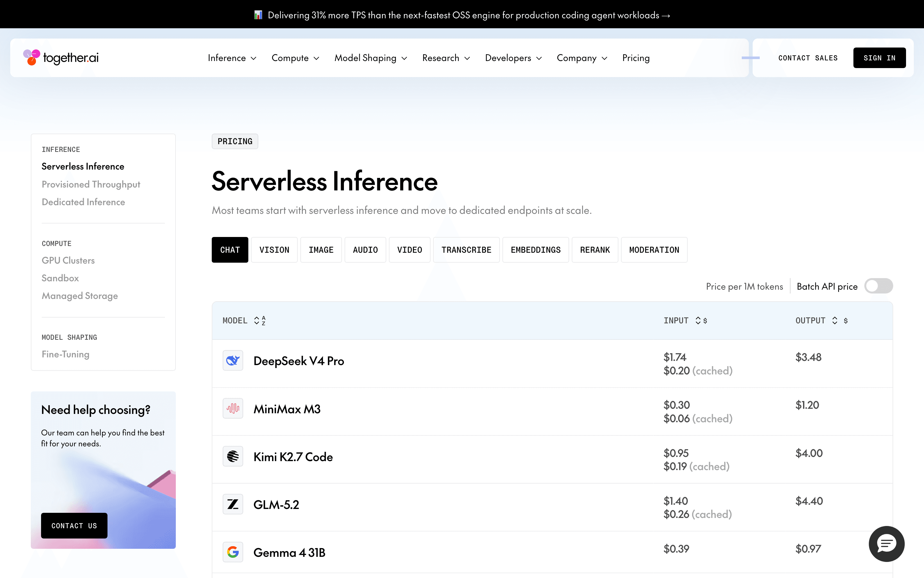The height and width of the screenshot is (578, 924).
Task: Select Serverless Inference in sidebar
Action: coord(83,166)
